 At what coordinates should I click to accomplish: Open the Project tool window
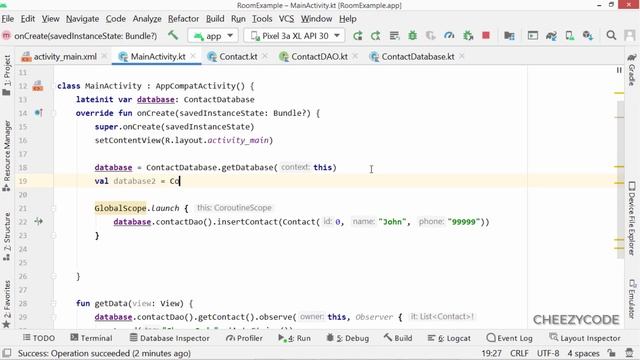[7, 75]
